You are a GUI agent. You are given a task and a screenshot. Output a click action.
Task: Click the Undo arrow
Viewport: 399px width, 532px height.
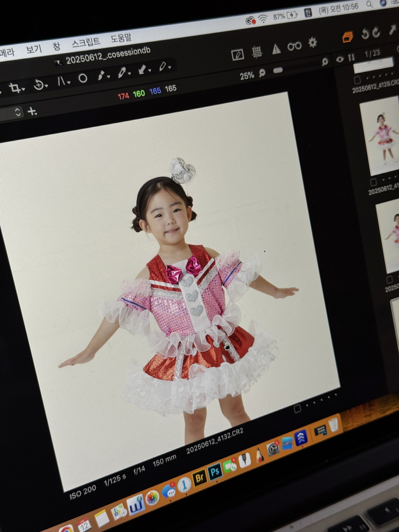tap(365, 34)
